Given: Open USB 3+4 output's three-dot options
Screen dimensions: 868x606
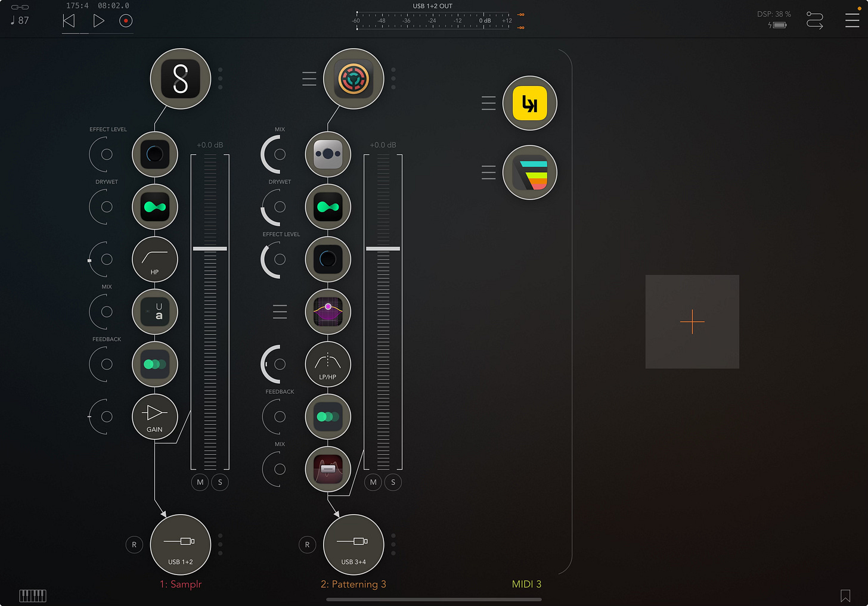Looking at the screenshot, I should click(x=393, y=545).
